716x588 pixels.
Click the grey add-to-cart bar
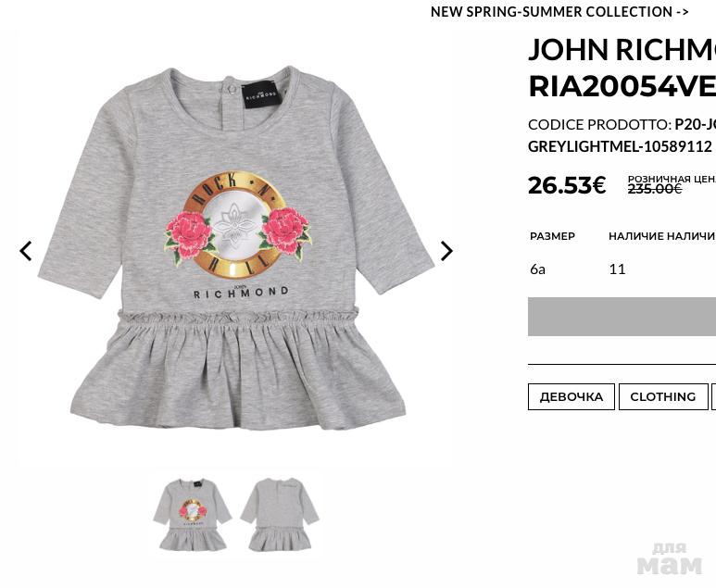click(622, 317)
